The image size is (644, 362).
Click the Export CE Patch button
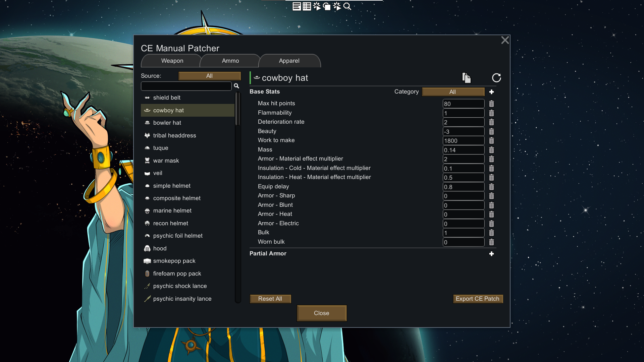478,299
